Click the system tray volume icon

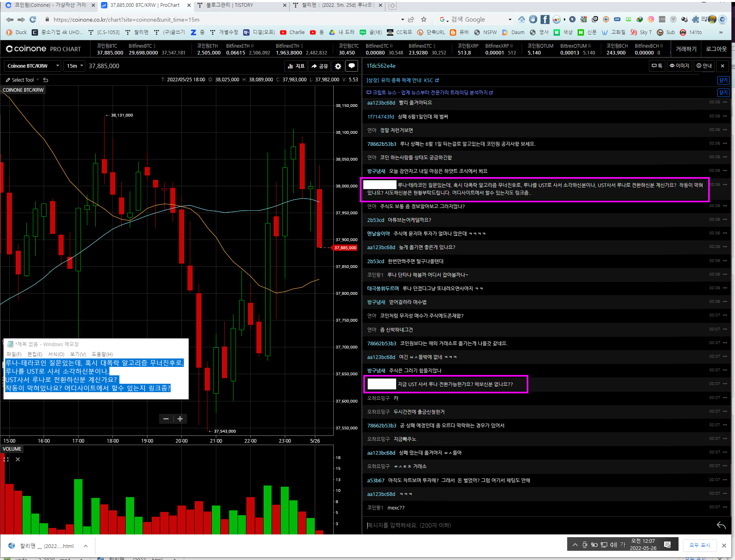click(x=614, y=545)
